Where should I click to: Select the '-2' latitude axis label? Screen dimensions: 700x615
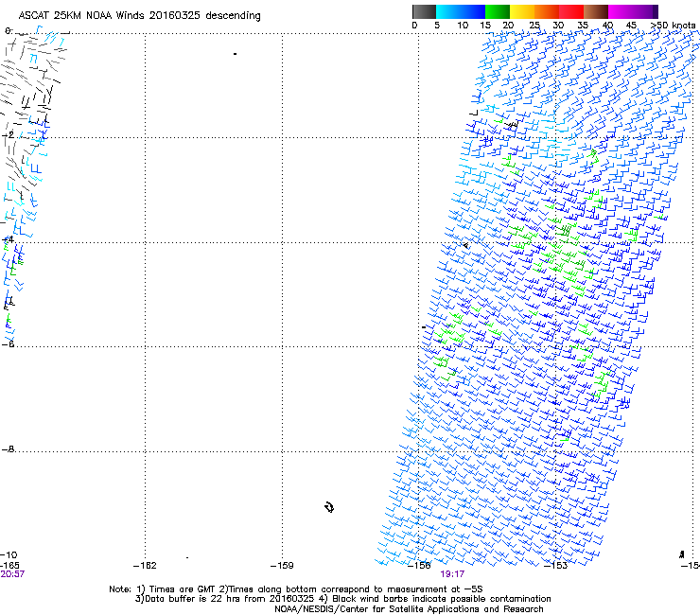pos(8,135)
